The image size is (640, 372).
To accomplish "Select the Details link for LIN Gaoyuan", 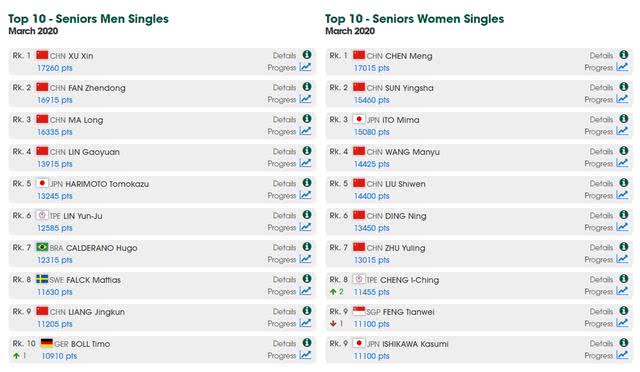I will pyautogui.click(x=284, y=151).
